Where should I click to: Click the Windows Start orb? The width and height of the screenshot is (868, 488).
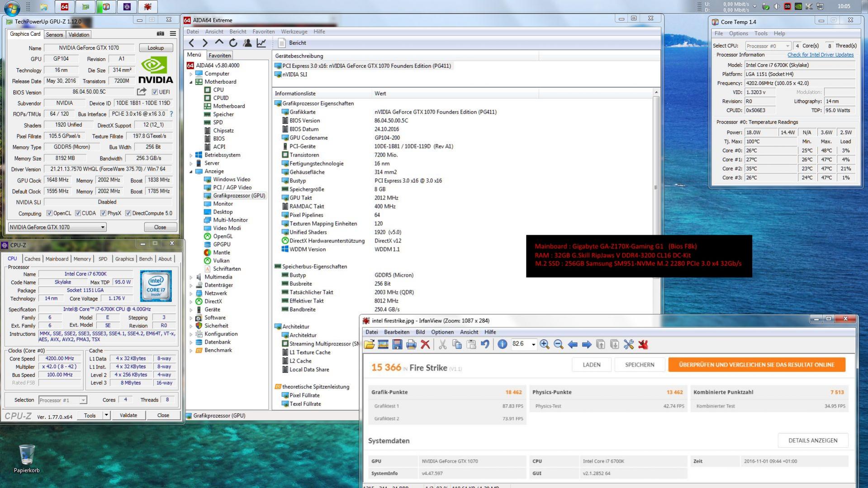pyautogui.click(x=11, y=7)
